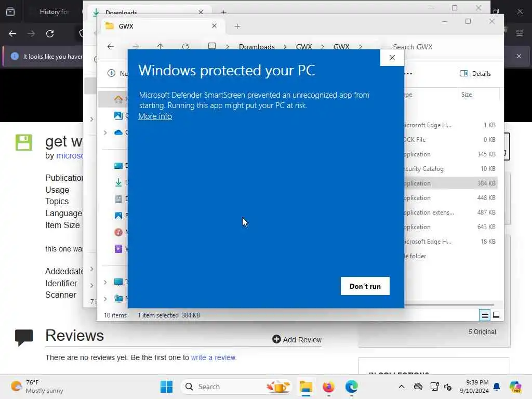The height and width of the screenshot is (399, 532).
Task: Open Microsoft Edge from the taskbar
Action: point(352,387)
